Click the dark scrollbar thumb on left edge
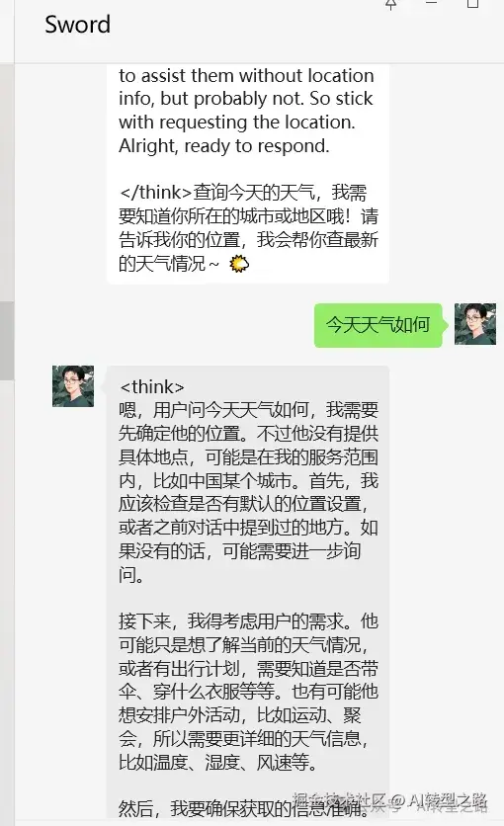This screenshot has width=504, height=826. click(x=7, y=340)
